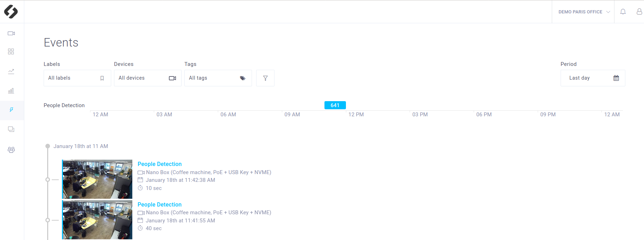Open the Last day period selector

pos(593,78)
